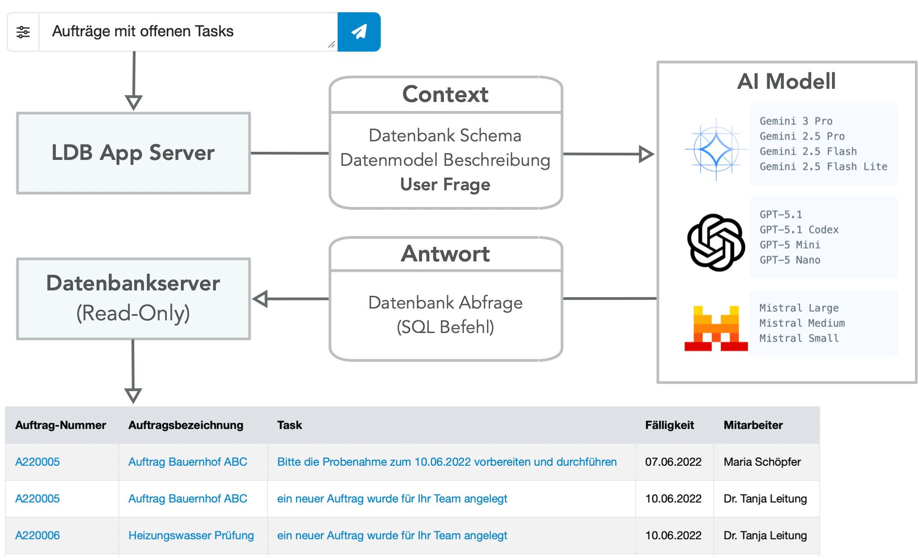Sort by the Fälligkeit column header
Image resolution: width=924 pixels, height=560 pixels.
669,425
